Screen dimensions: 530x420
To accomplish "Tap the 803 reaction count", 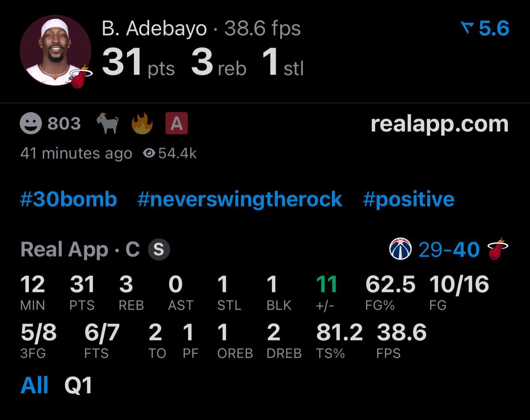I will coord(64,124).
